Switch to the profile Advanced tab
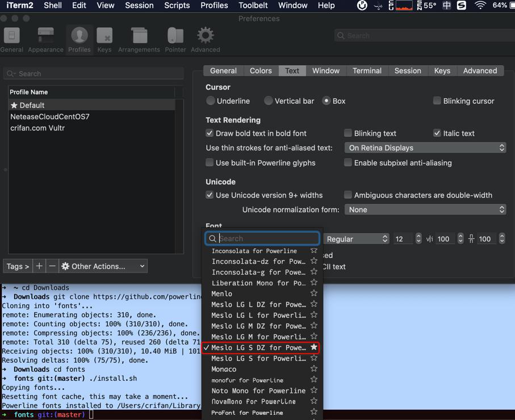This screenshot has width=515, height=420. (480, 70)
